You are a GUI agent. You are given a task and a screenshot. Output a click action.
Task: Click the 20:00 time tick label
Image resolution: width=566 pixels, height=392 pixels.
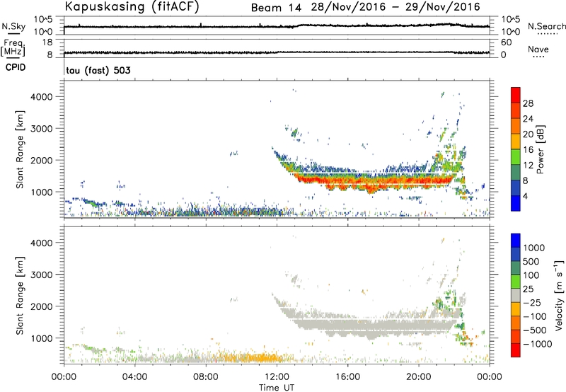click(x=419, y=377)
